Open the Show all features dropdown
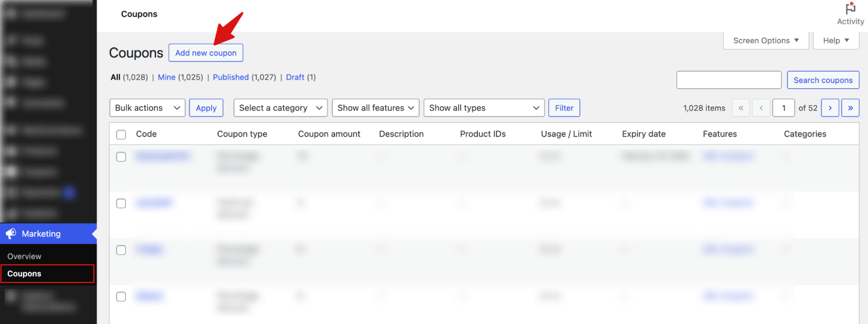This screenshot has height=324, width=868. tap(375, 108)
